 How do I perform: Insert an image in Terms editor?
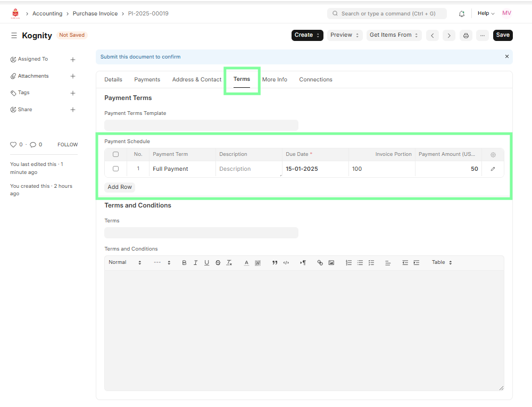(x=331, y=263)
